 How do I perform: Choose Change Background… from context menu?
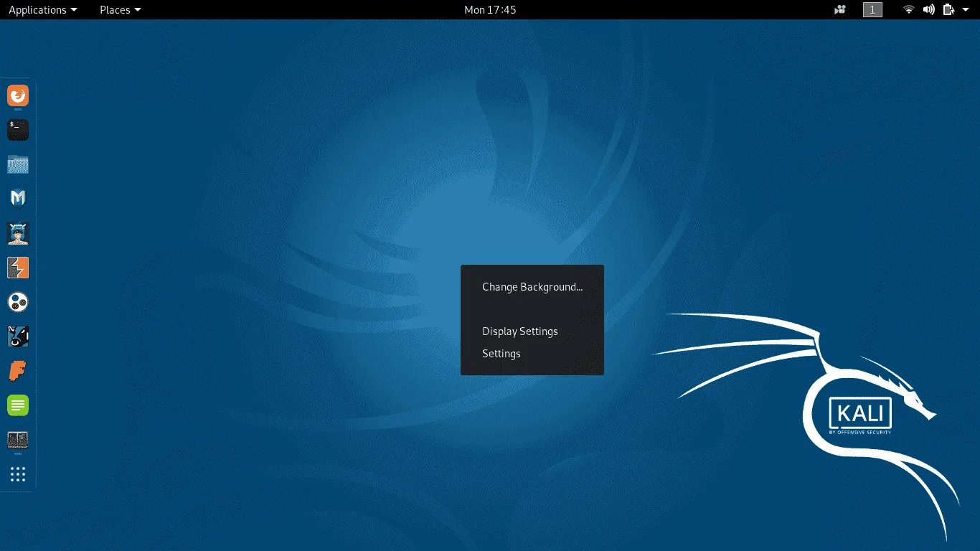pyautogui.click(x=532, y=287)
